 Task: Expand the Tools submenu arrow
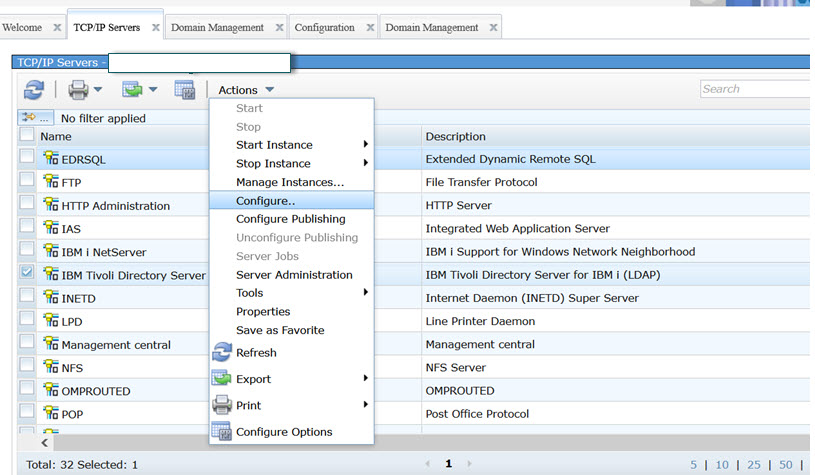pos(365,293)
